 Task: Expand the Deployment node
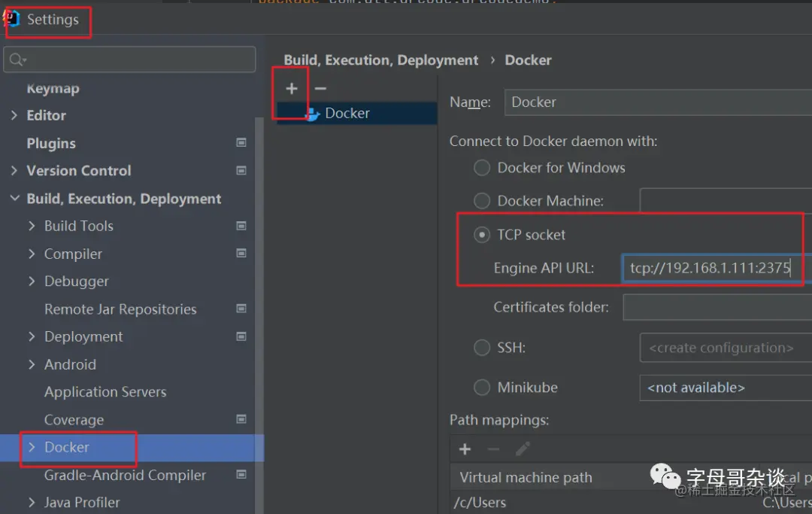coord(32,337)
